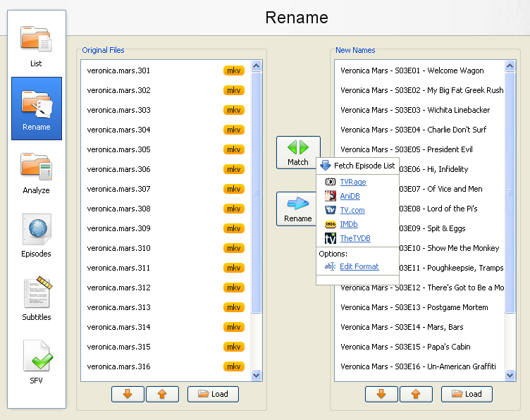Image resolution: width=530 pixels, height=420 pixels.
Task: Choose TheTVDB episode source
Action: click(x=355, y=238)
